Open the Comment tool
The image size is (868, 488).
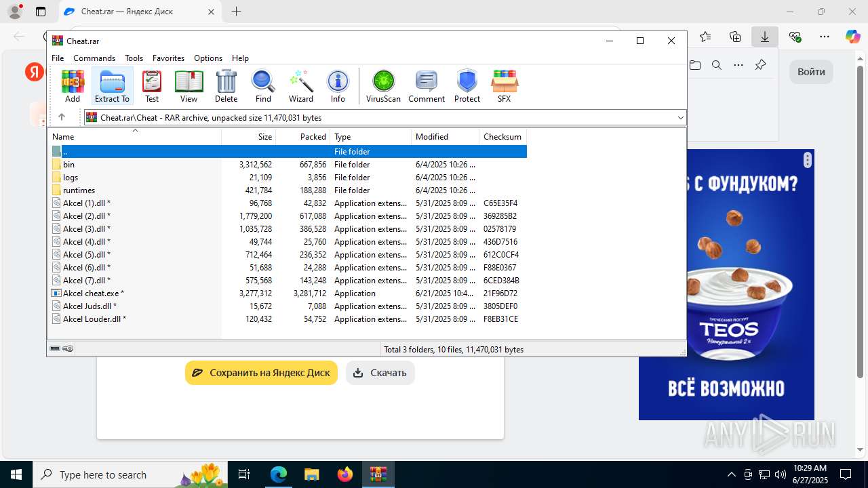[427, 86]
